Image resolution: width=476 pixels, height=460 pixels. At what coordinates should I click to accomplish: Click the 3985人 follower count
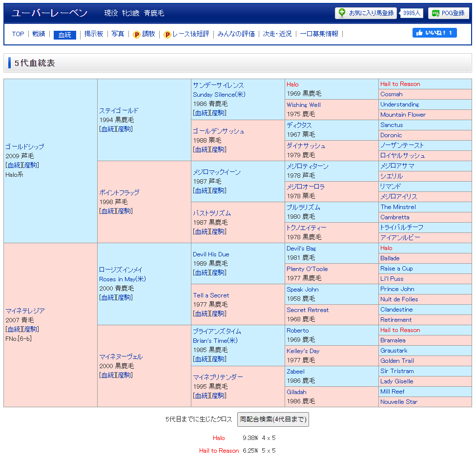(412, 13)
